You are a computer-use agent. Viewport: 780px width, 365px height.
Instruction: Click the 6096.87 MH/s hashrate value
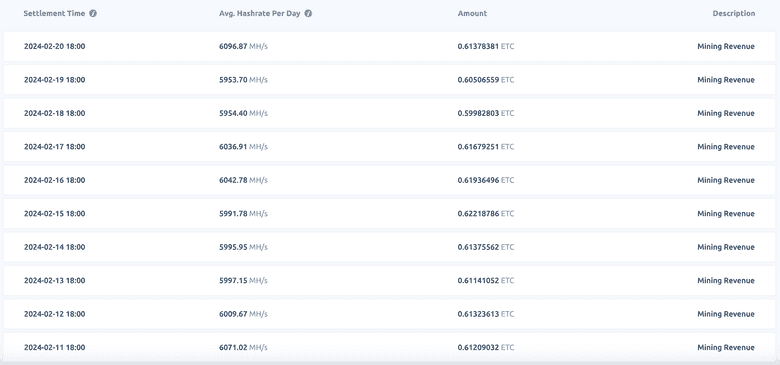[243, 46]
